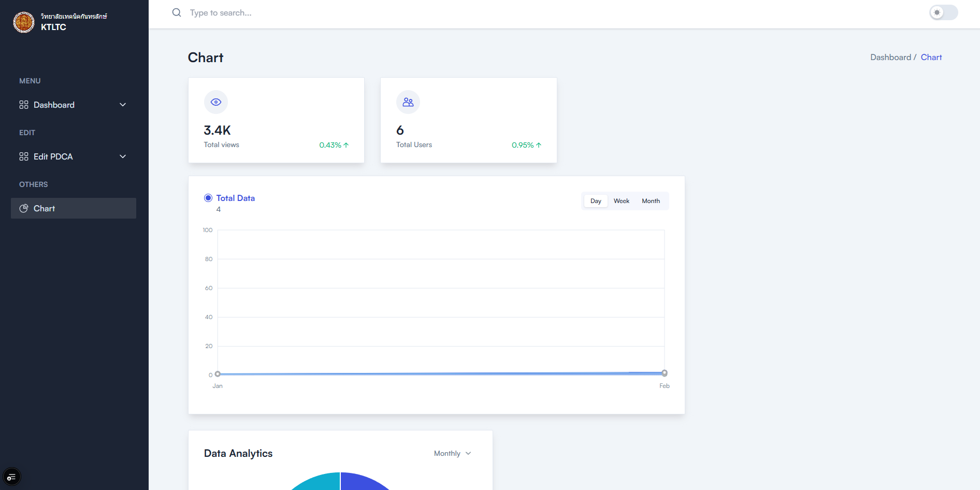Click the Dashboard grid icon in sidebar

click(x=24, y=105)
